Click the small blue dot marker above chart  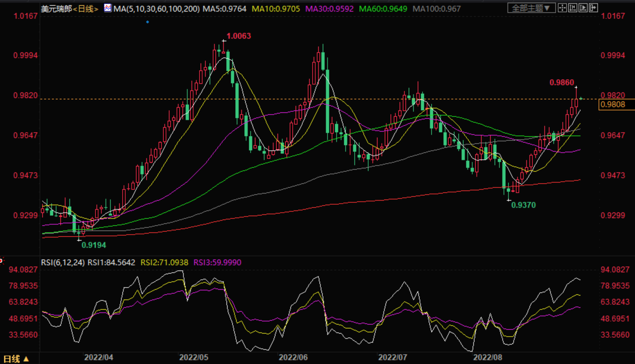pos(147,22)
